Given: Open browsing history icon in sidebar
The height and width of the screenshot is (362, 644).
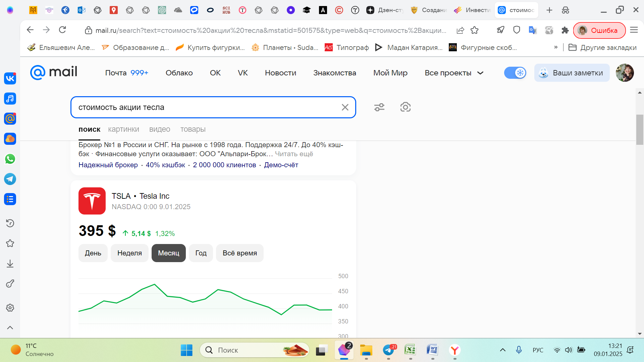Looking at the screenshot, I should pos(10,223).
